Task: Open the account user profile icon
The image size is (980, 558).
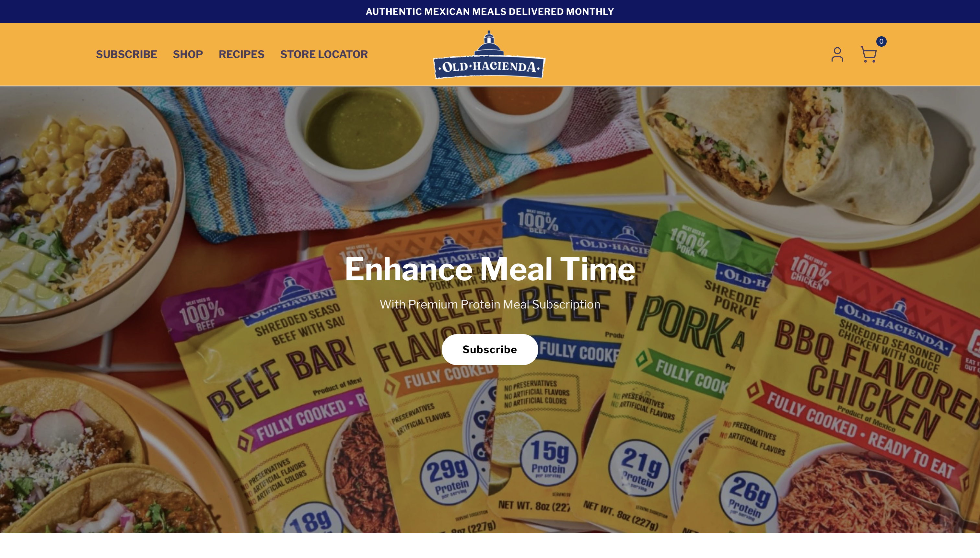Action: (x=837, y=54)
